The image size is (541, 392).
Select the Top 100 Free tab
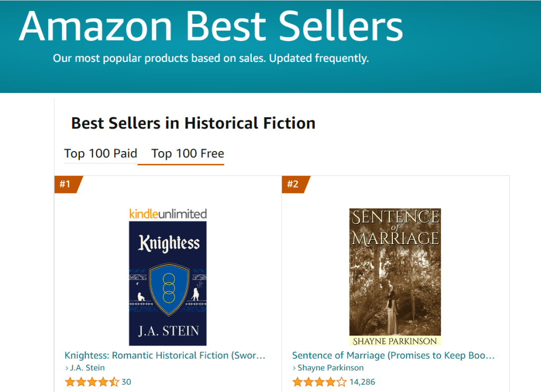tap(187, 154)
